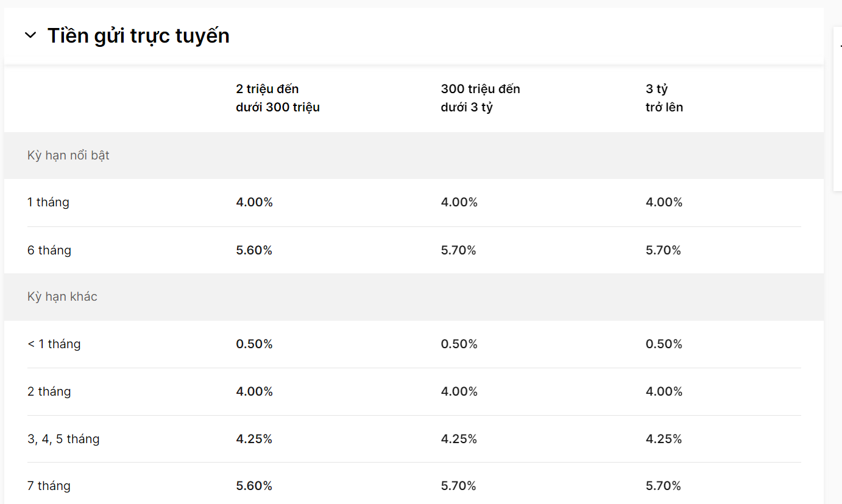This screenshot has width=842, height=504.
Task: Click 5.60% rate in the 6 tháng row
Action: point(254,250)
